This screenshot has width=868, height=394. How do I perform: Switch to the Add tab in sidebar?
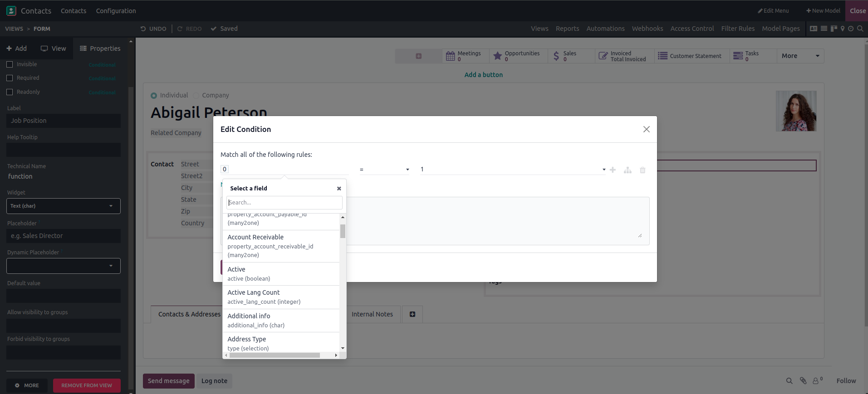(16, 49)
